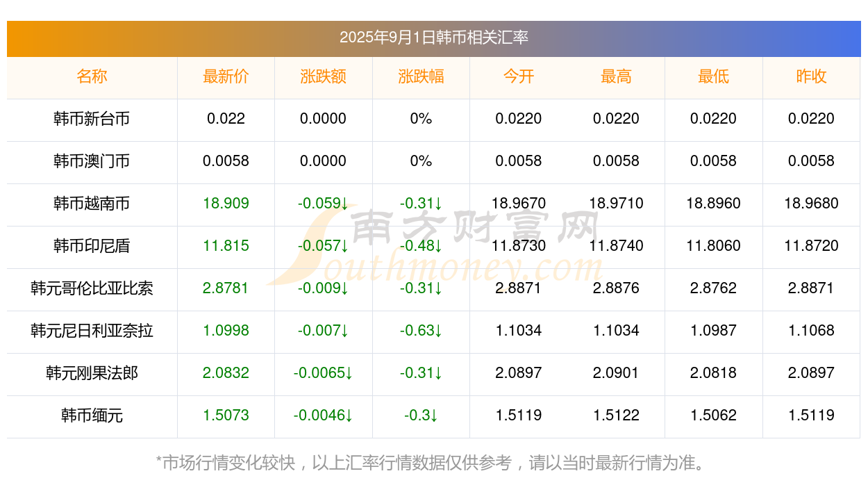Click change percent -0.63↓
The height and width of the screenshot is (485, 868).
pos(421,331)
